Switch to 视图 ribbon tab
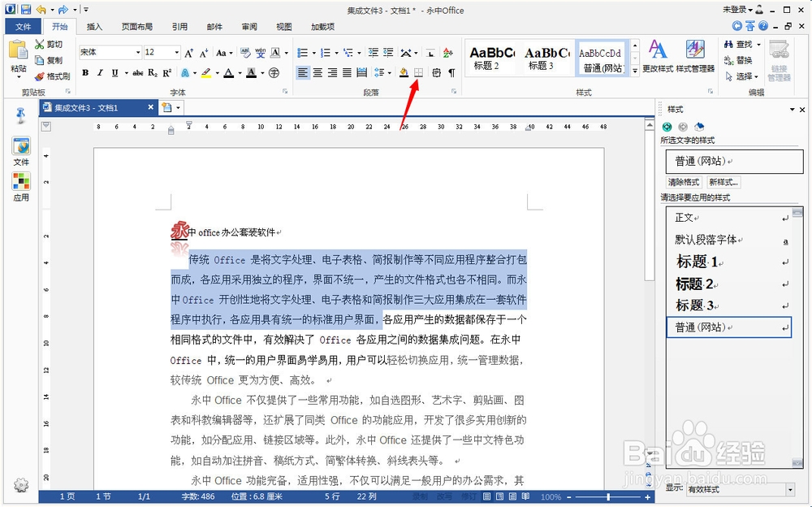This screenshot has height=507, width=812. pos(283,27)
